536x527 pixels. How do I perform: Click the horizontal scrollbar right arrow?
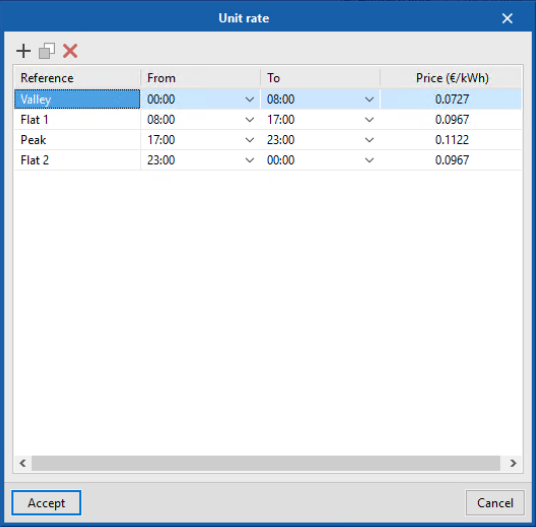point(513,463)
